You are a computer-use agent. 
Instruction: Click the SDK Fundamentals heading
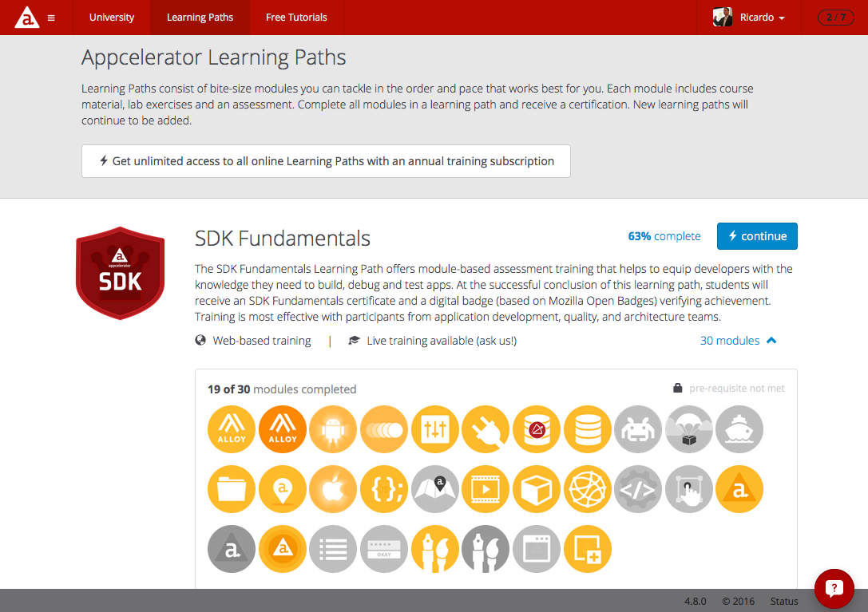283,239
